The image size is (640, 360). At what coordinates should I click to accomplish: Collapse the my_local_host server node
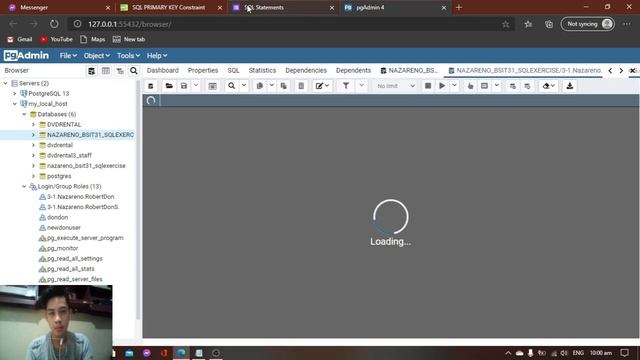tap(15, 104)
